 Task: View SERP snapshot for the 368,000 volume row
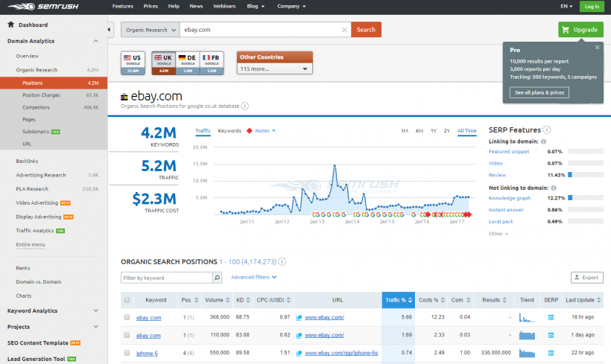[551, 318]
